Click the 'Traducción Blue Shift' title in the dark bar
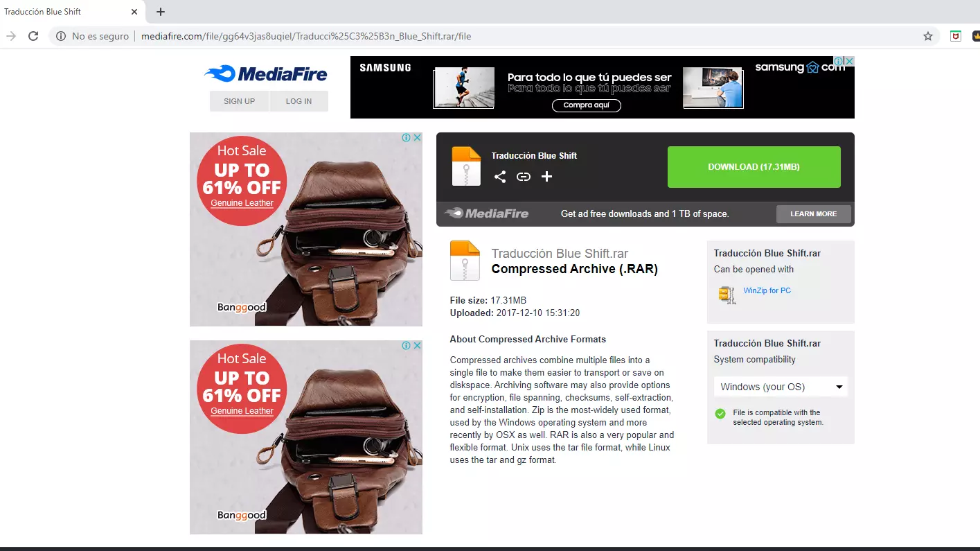 (534, 156)
